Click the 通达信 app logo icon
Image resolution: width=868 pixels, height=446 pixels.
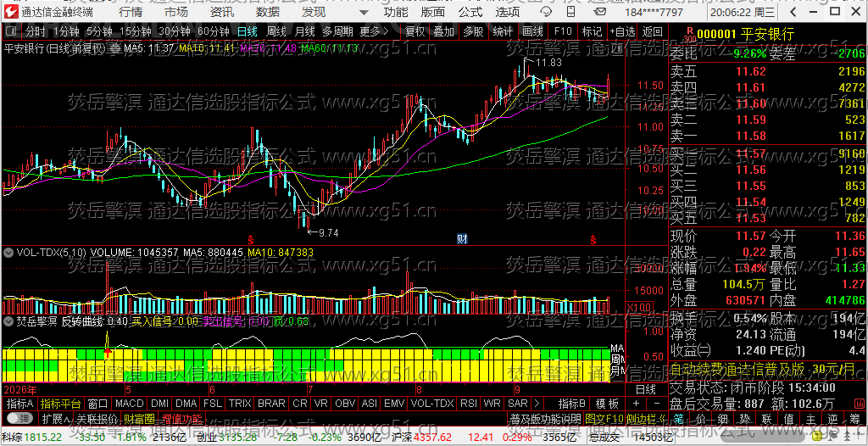tap(11, 12)
